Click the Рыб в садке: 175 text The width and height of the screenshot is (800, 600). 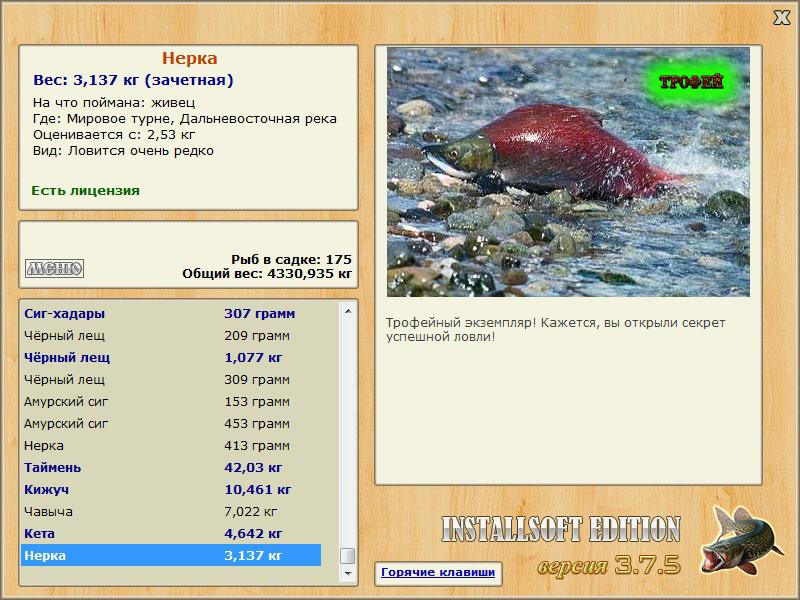coord(291,259)
